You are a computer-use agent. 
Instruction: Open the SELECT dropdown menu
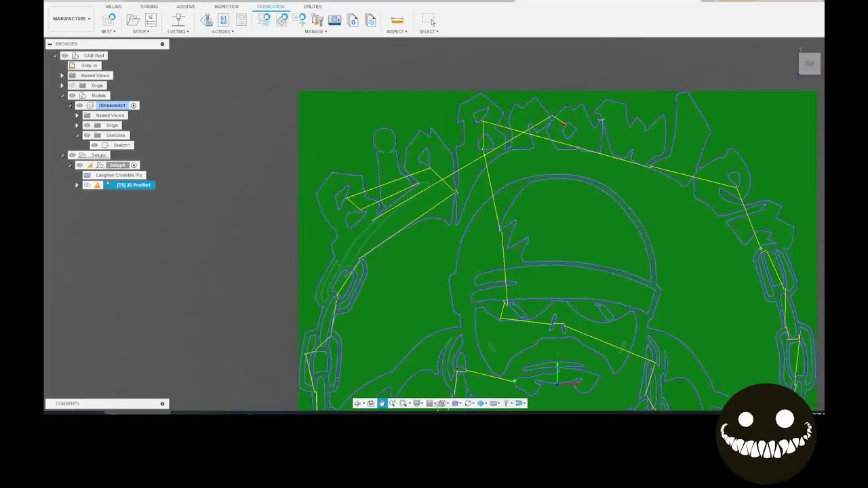(x=429, y=32)
